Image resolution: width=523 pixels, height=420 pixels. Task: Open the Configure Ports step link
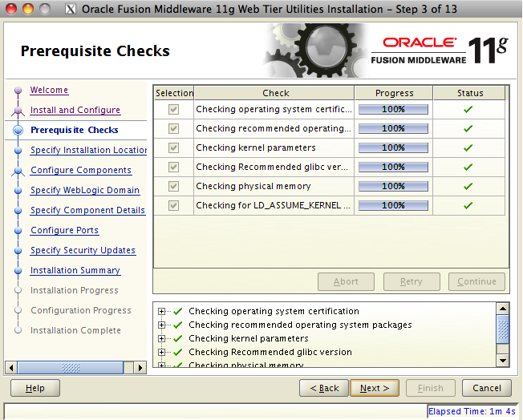click(65, 231)
